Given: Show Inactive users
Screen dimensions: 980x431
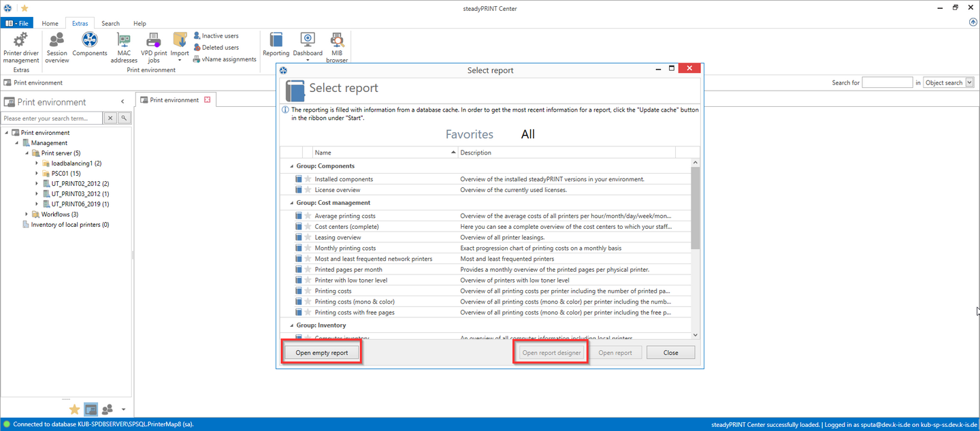Looking at the screenshot, I should click(216, 35).
